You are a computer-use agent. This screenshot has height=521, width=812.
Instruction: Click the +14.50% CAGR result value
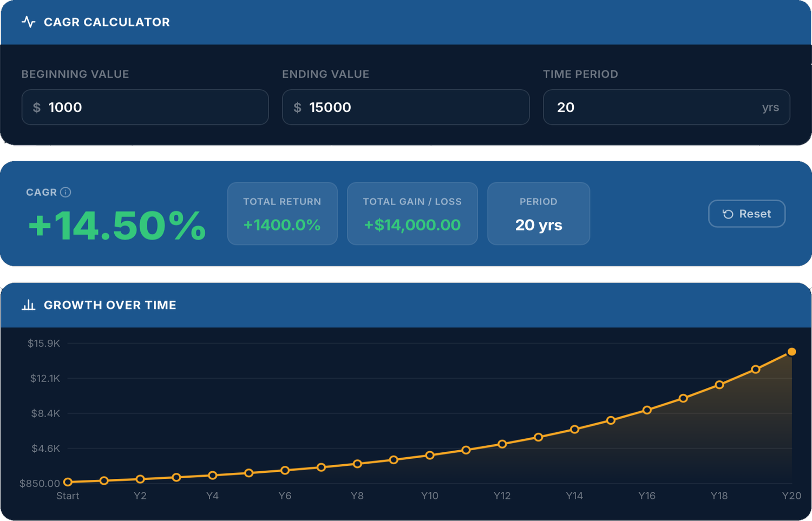[x=117, y=226]
